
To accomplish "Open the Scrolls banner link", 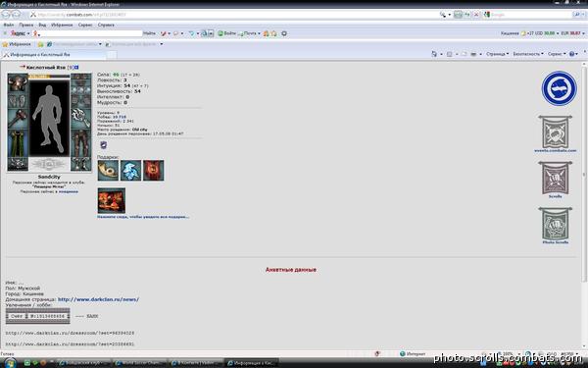I will 556,180.
